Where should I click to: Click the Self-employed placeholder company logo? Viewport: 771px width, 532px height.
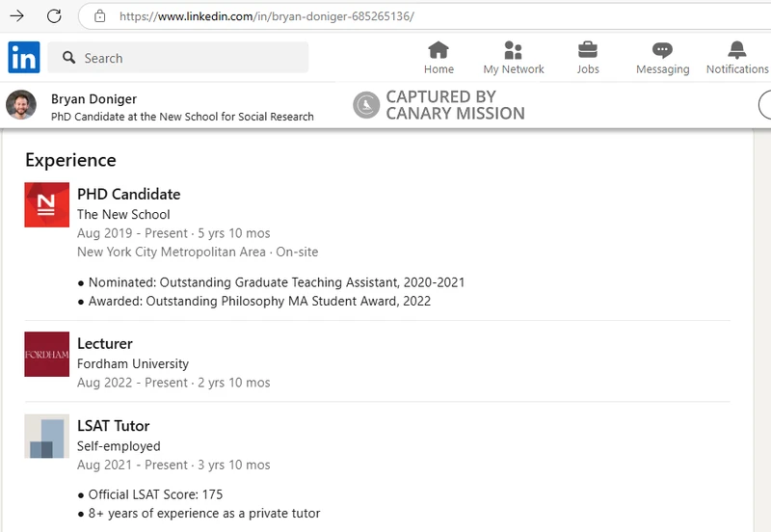46,437
